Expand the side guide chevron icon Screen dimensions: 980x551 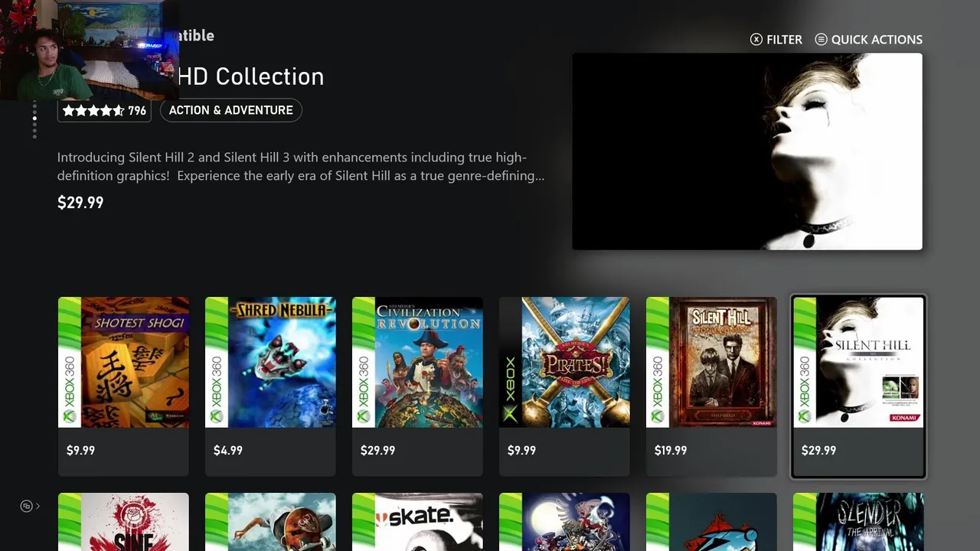point(38,506)
